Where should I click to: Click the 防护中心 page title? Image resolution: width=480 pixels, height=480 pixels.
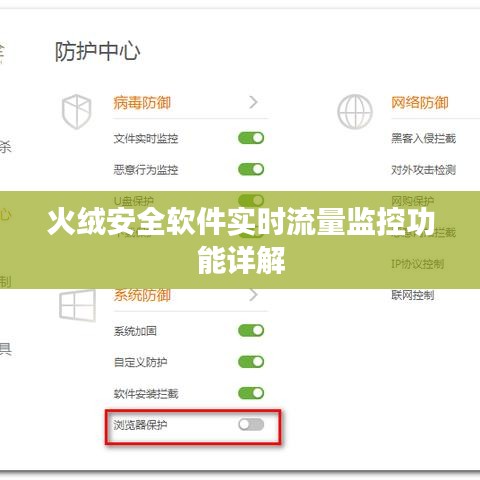[97, 52]
